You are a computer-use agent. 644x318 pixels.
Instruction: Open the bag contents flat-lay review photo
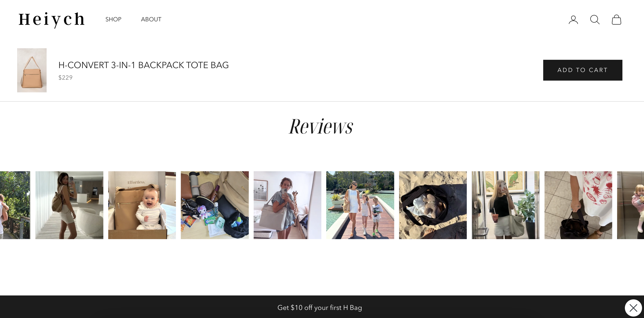(x=215, y=205)
